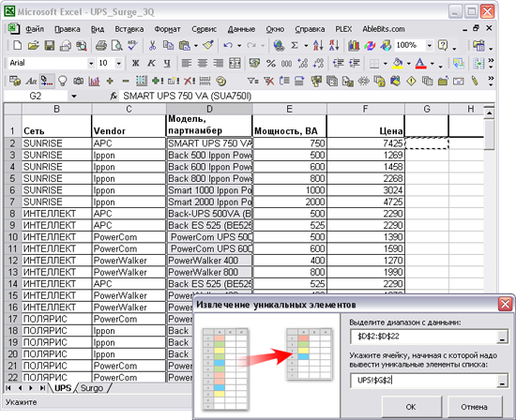The height and width of the screenshot is (420, 516).
Task: Open the Данные menu
Action: coord(241,29)
